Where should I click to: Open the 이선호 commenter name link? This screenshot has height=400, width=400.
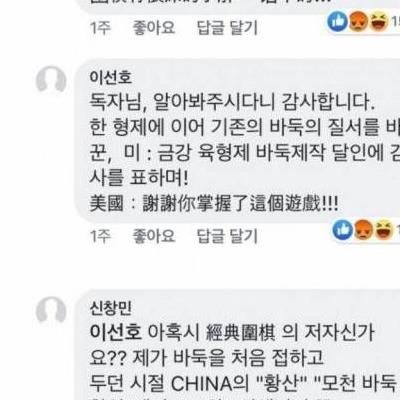(111, 77)
